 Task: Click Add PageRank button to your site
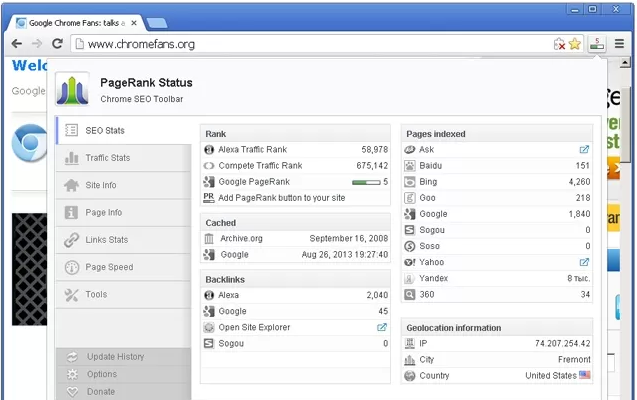[x=282, y=198]
